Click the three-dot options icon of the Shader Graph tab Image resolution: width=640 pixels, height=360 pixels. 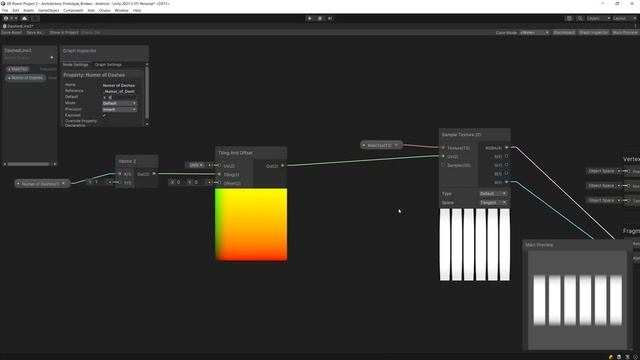point(636,26)
